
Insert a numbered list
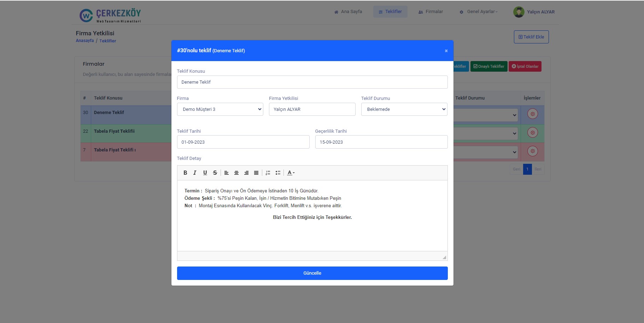coord(268,173)
